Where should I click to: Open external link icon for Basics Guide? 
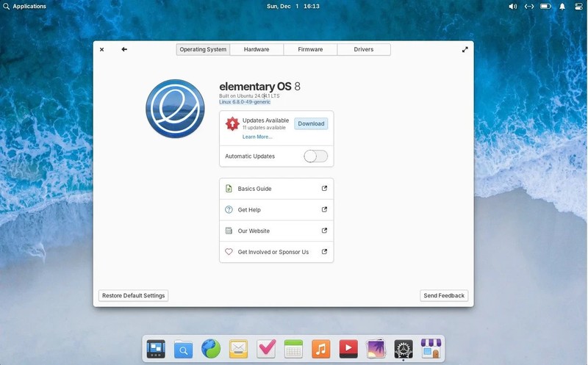point(324,188)
